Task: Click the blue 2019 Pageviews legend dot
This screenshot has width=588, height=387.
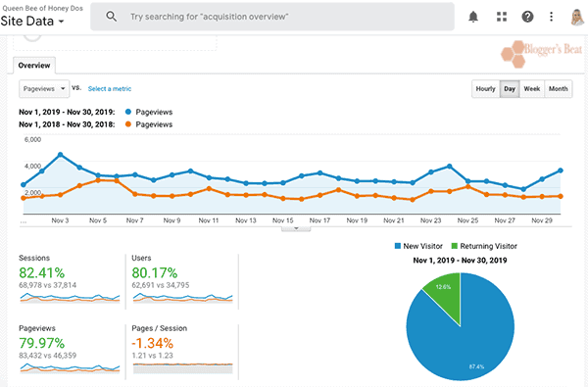Action: [x=128, y=112]
